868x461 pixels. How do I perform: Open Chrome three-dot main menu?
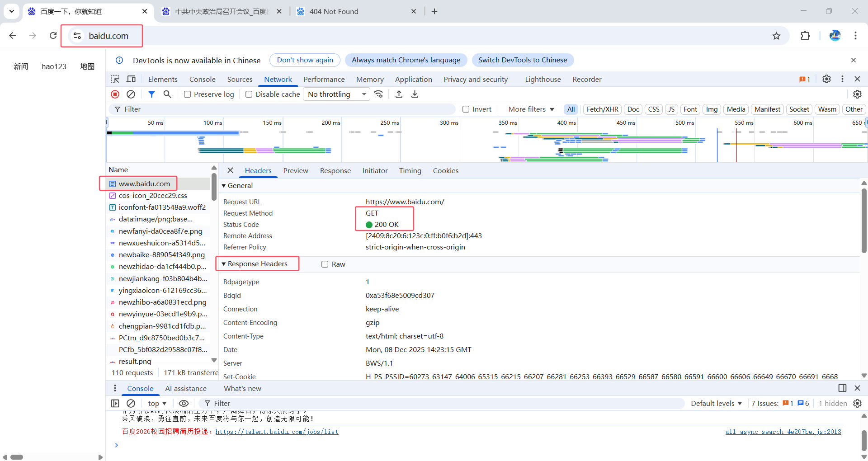pyautogui.click(x=855, y=36)
